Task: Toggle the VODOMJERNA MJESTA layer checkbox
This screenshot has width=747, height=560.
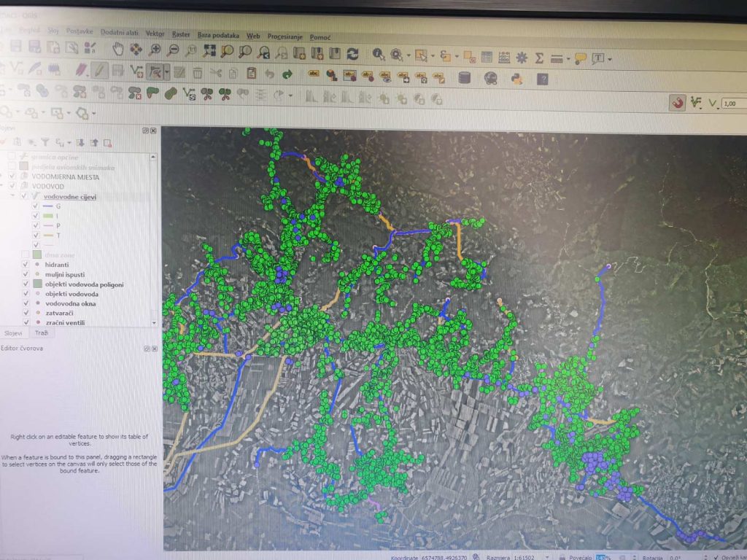Action: click(x=13, y=176)
